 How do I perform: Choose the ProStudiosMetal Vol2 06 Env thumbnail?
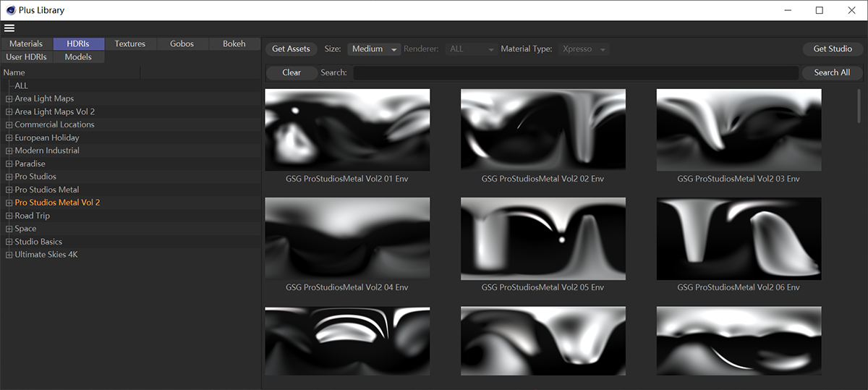coord(739,239)
